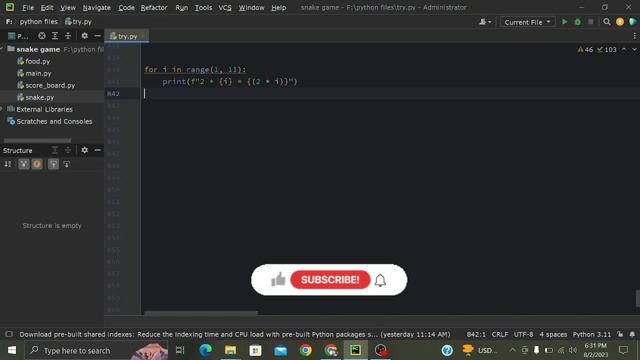Change CRLF line separator in status bar

(500, 334)
